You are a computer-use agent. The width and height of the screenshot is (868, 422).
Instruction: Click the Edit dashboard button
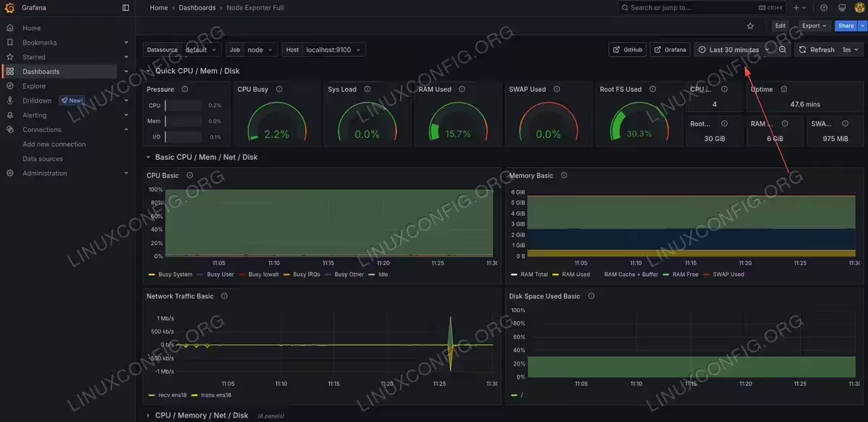780,26
